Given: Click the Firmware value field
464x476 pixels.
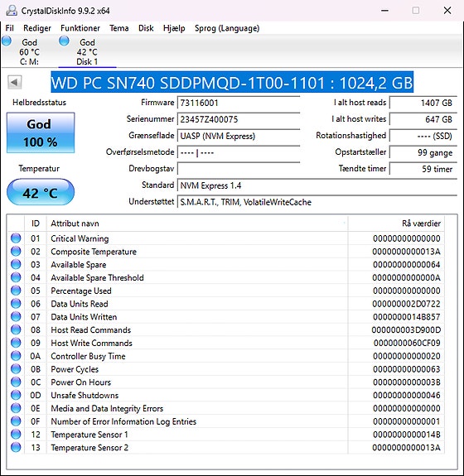Looking at the screenshot, I should (239, 103).
